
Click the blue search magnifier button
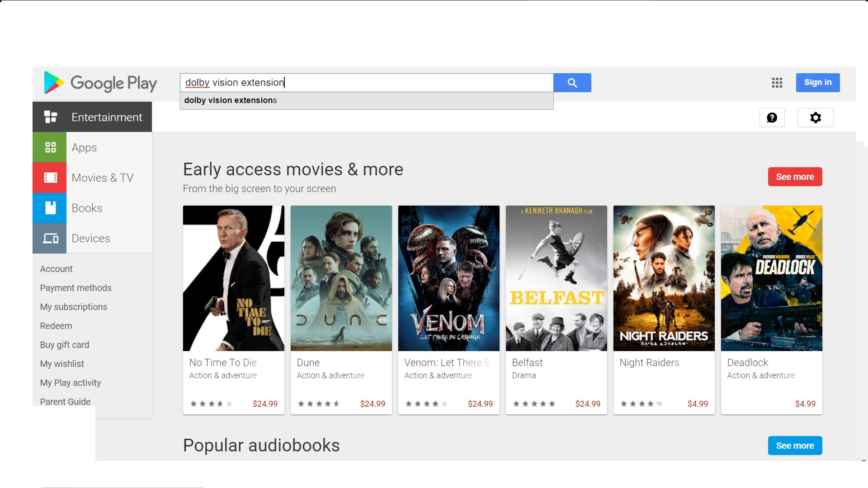pos(572,83)
